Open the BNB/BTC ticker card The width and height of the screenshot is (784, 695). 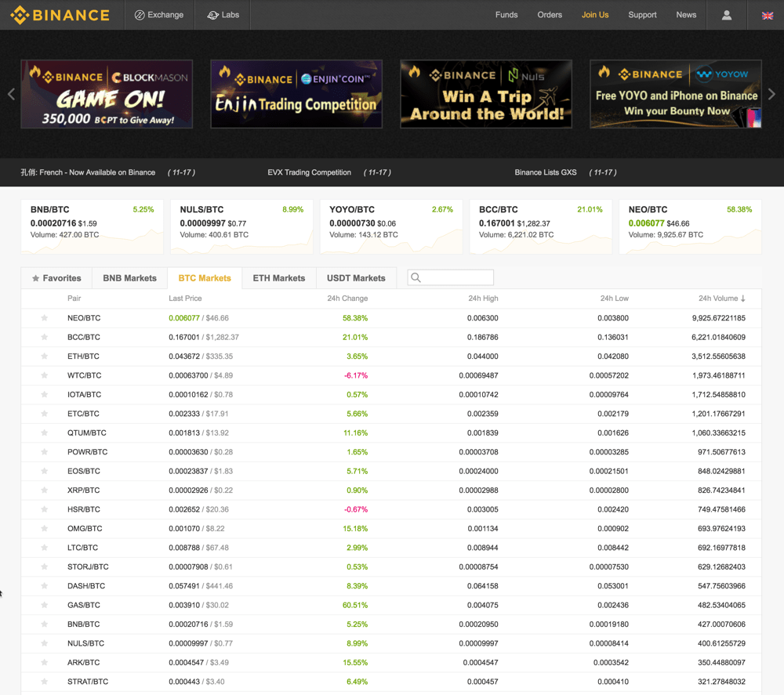point(92,227)
